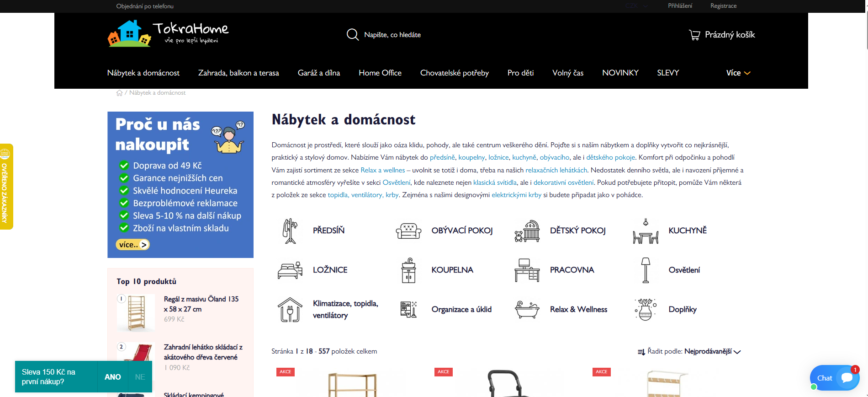Click the PŘEDSÍŇ category label

coord(328,231)
